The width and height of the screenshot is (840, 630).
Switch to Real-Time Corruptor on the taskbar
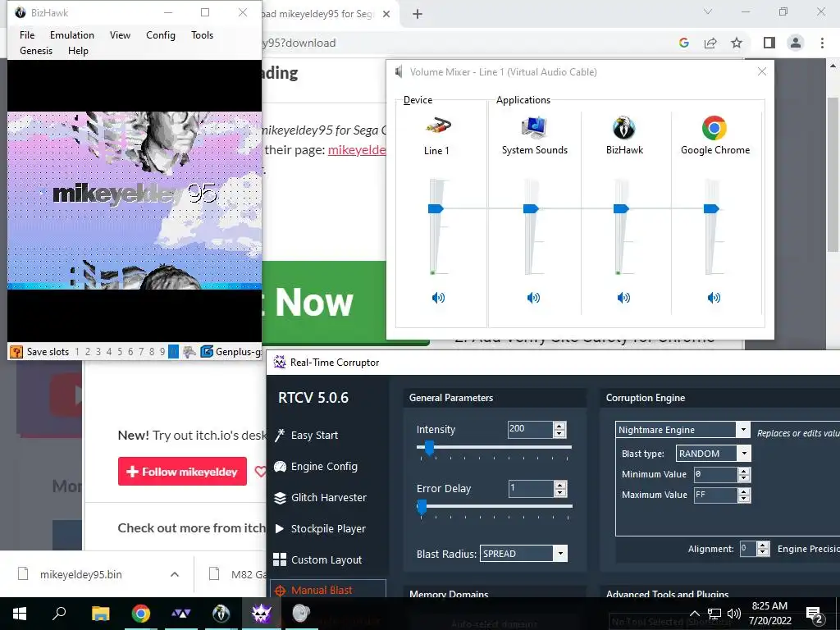261,613
